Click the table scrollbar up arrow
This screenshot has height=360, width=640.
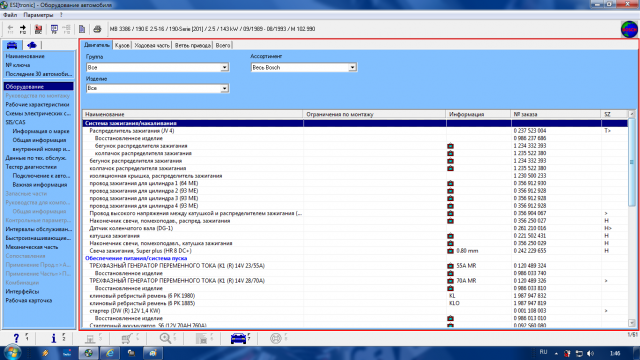pos(632,114)
